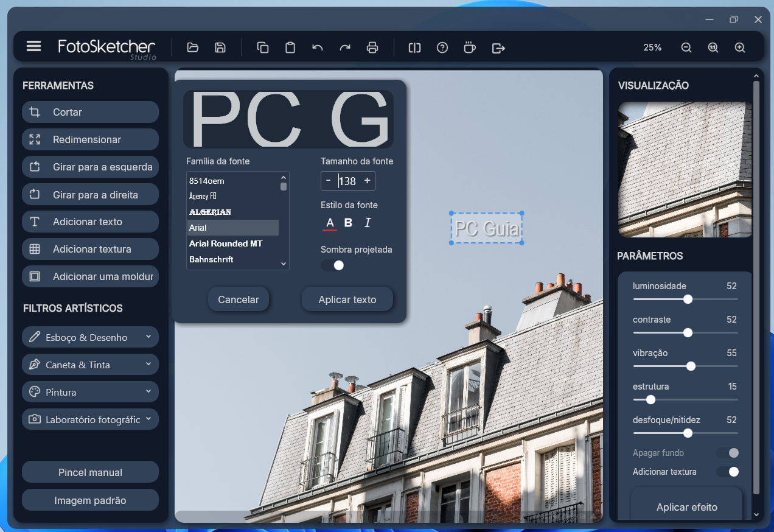Click the print icon
Image resolution: width=774 pixels, height=532 pixels.
pos(372,47)
